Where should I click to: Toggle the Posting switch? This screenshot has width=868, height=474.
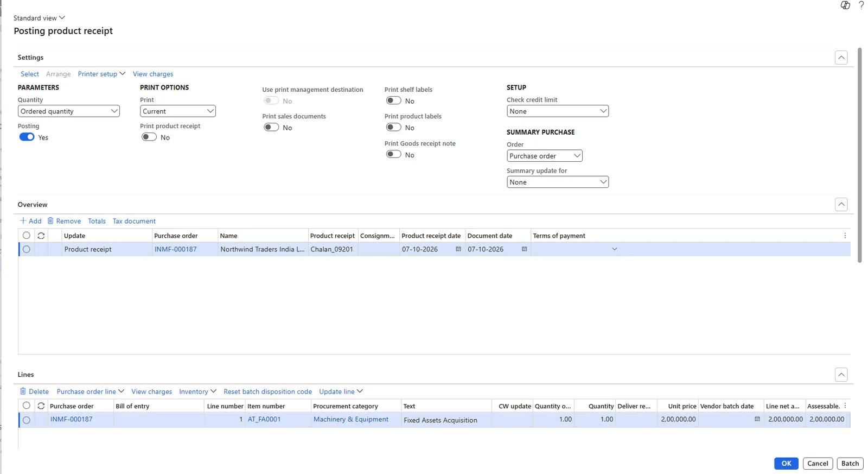[x=27, y=137]
